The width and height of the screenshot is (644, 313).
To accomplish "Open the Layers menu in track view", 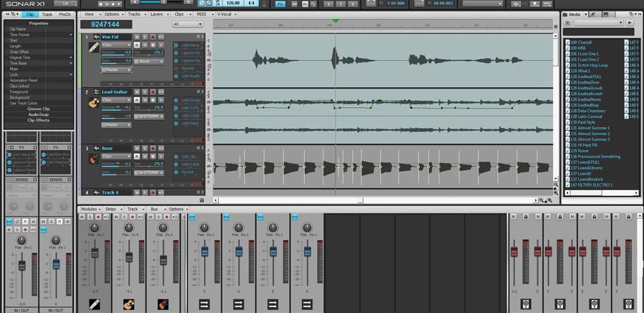I will tap(156, 14).
